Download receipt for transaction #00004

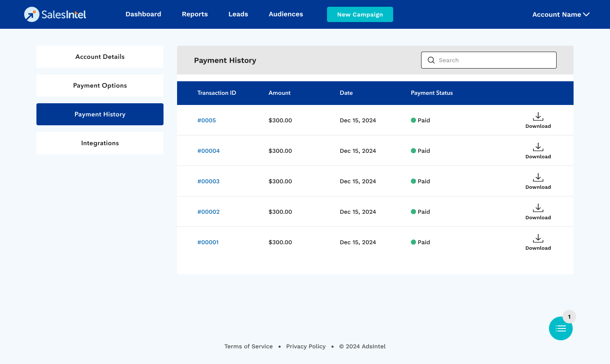[538, 151]
